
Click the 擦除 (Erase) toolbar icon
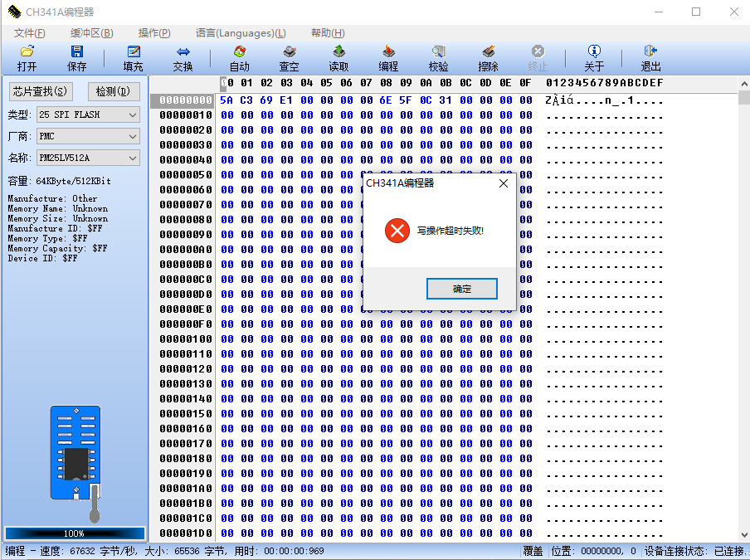488,51
